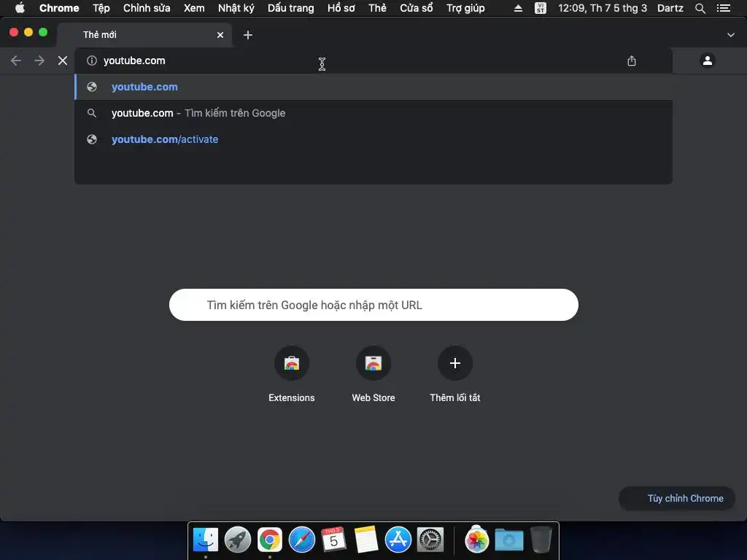This screenshot has width=747, height=560.
Task: Open the profile avatar button
Action: point(708,61)
